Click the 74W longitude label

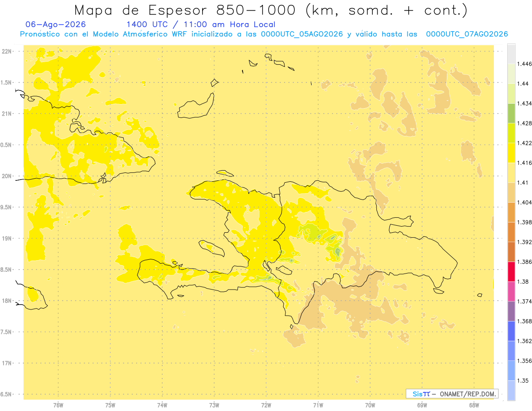click(x=162, y=405)
